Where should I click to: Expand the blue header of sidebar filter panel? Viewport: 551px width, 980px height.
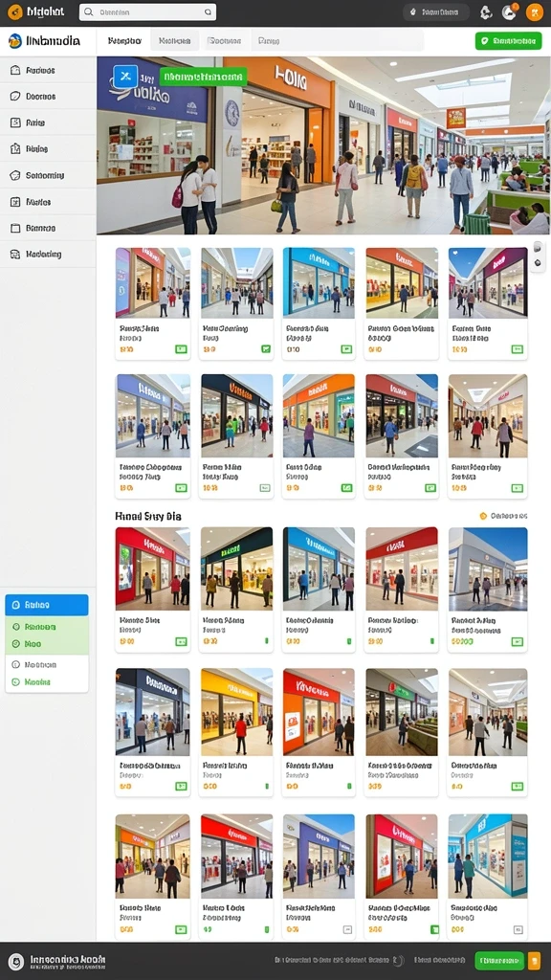(x=47, y=605)
